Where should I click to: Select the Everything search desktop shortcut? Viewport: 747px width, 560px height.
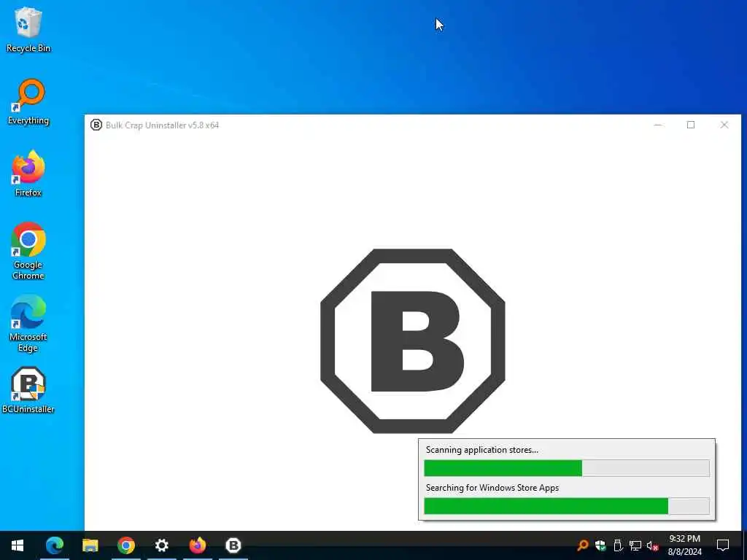tap(28, 102)
